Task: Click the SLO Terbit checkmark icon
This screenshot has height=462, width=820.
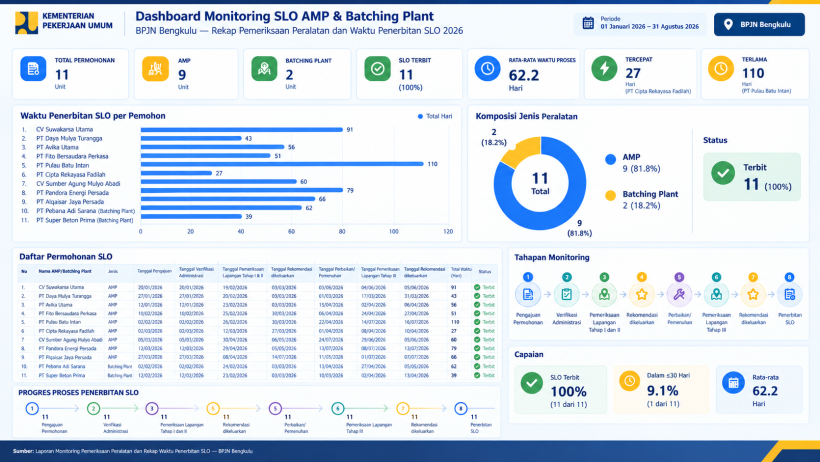Action: [x=378, y=69]
